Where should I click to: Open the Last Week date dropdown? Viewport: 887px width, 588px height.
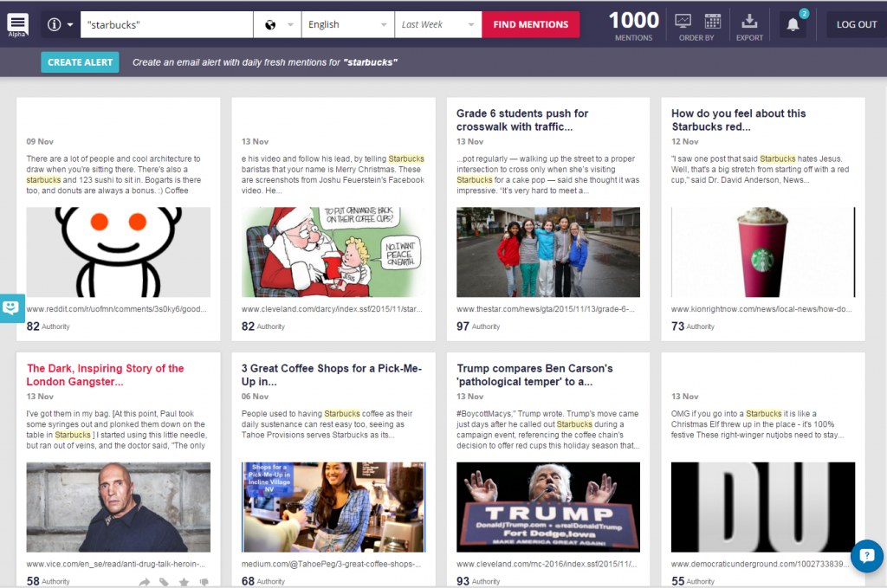[x=438, y=25]
